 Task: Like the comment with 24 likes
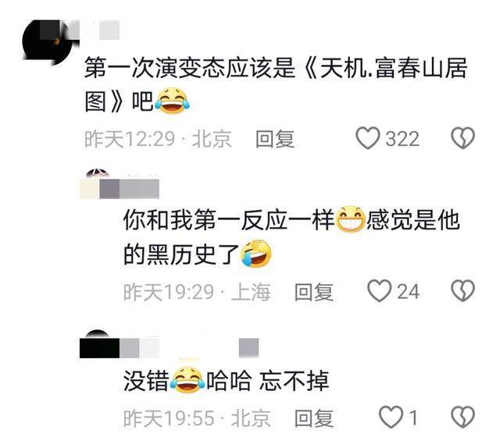[379, 291]
